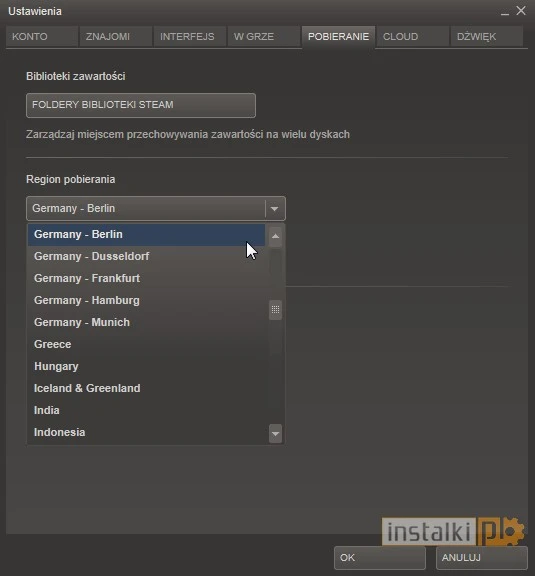Click the POBIERANIE tab
Image resolution: width=535 pixels, height=576 pixels.
(338, 37)
